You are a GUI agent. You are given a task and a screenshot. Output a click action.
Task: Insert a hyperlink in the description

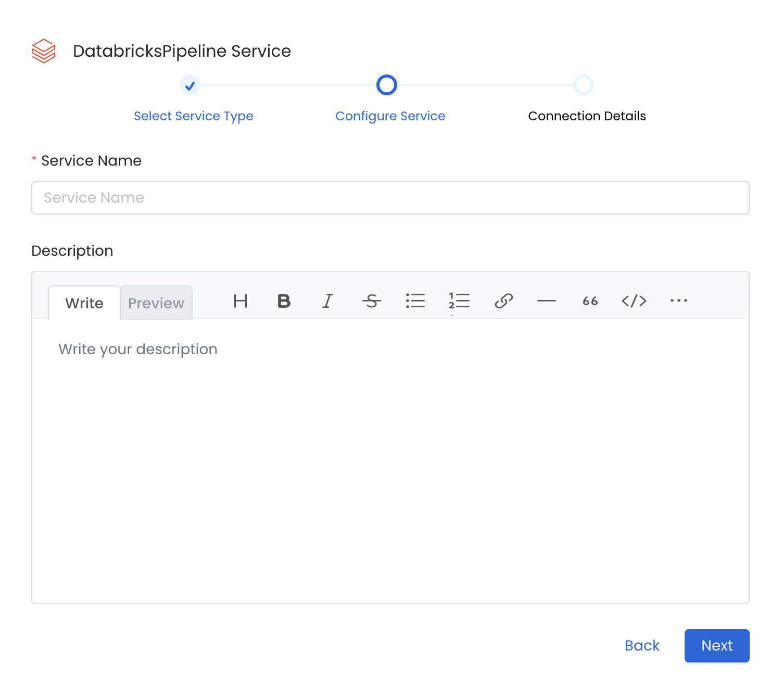(x=503, y=301)
